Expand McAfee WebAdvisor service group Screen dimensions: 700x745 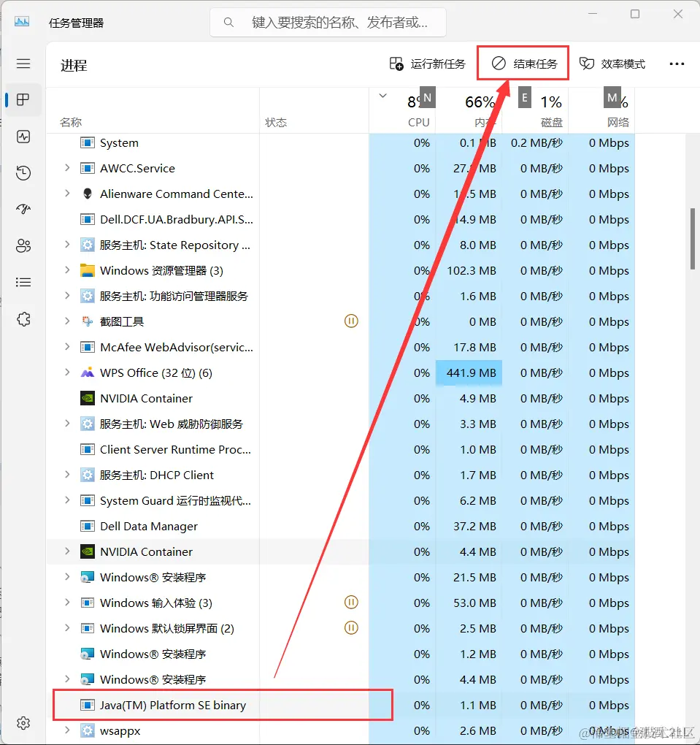pos(67,347)
